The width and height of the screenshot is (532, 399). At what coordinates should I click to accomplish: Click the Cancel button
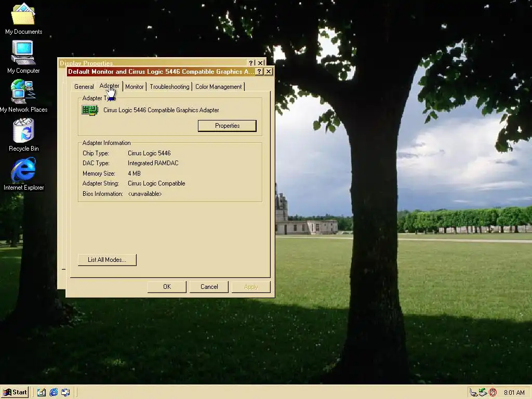pos(209,287)
